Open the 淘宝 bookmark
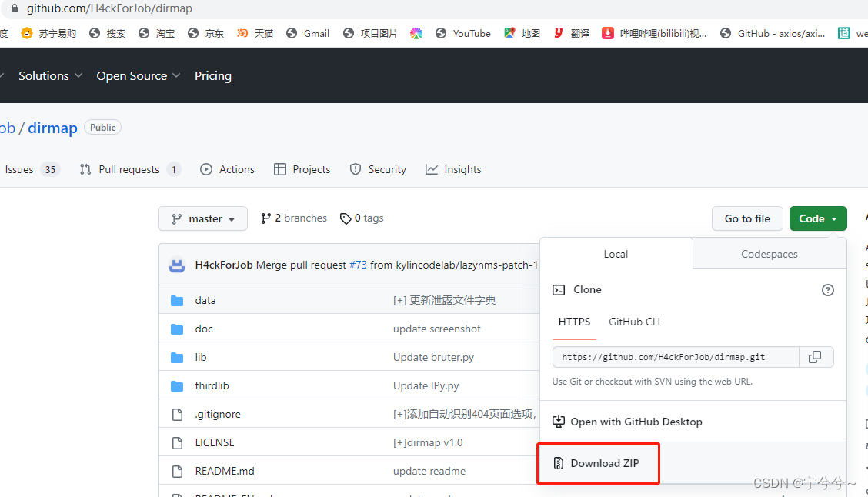 coord(157,33)
